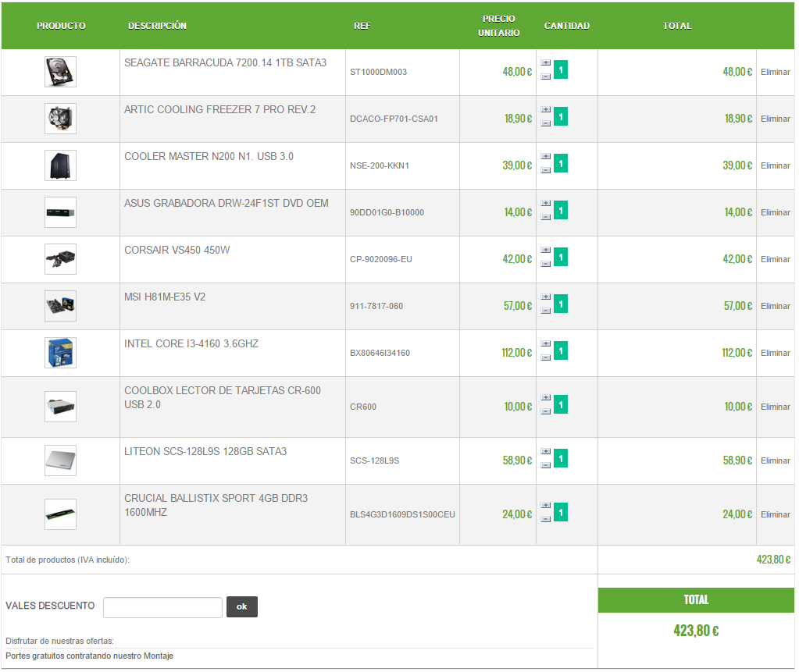Select reference text BLS4G3D1609DS1S00CEU
799x672 pixels.
click(x=402, y=515)
